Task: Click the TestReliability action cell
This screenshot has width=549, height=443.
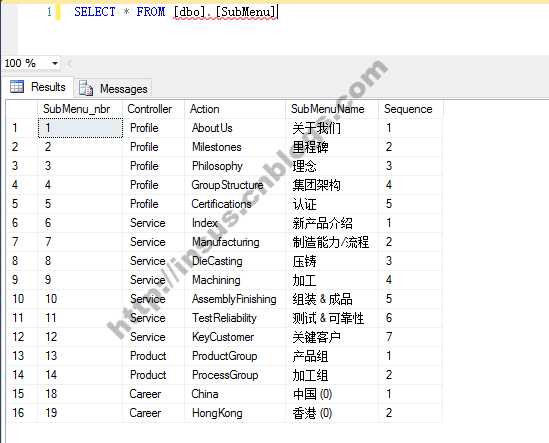Action: coord(235,318)
